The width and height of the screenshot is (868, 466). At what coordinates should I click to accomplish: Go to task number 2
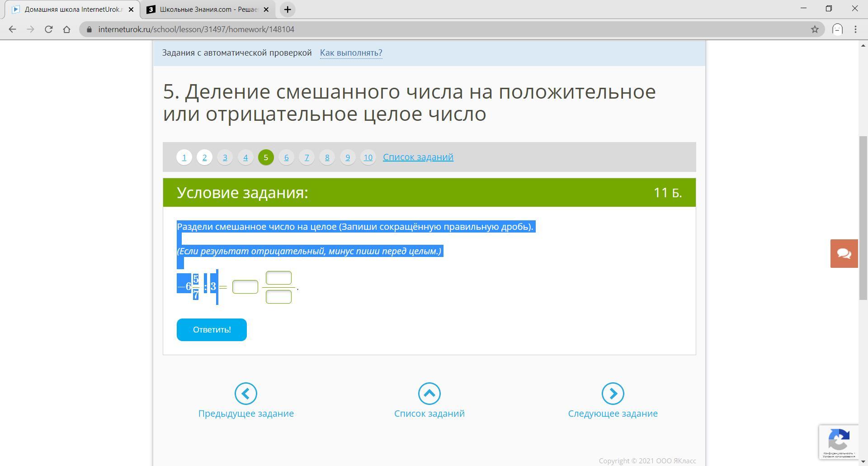(204, 157)
